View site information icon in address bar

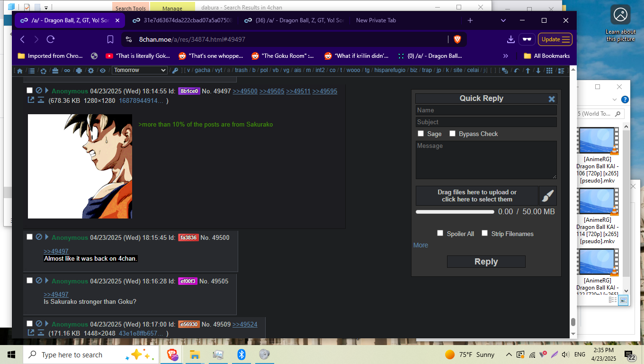point(129,39)
